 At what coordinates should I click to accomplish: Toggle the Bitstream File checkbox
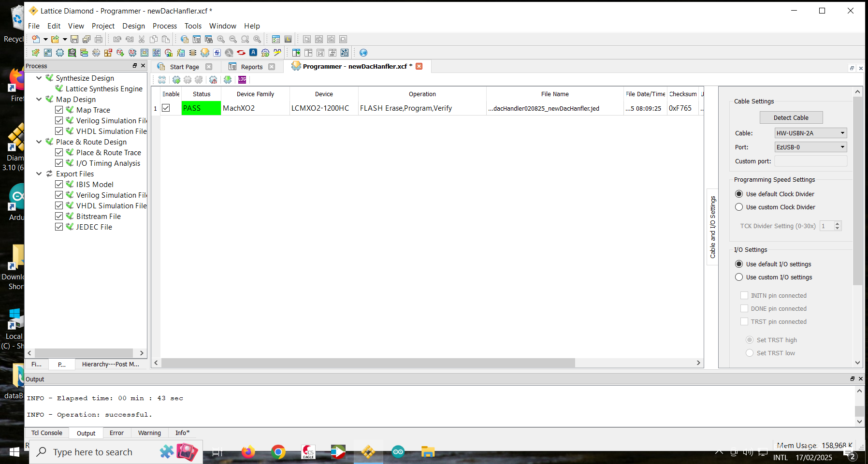point(59,216)
